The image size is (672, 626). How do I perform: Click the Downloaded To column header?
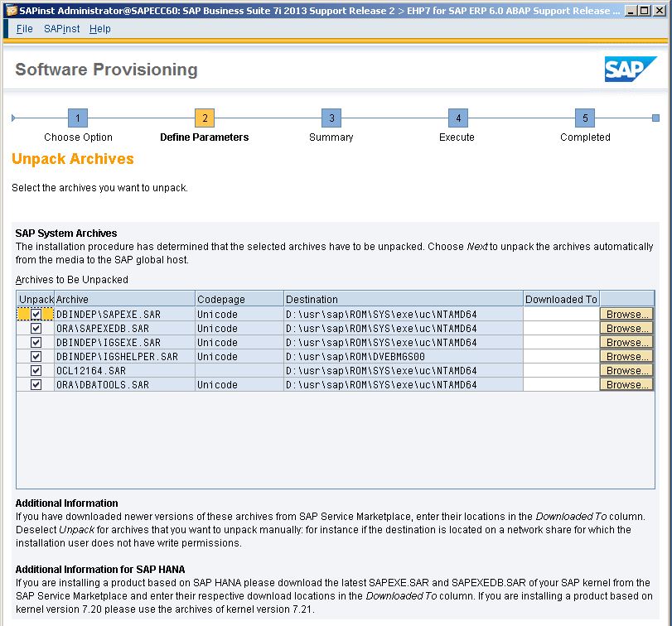pos(562,299)
